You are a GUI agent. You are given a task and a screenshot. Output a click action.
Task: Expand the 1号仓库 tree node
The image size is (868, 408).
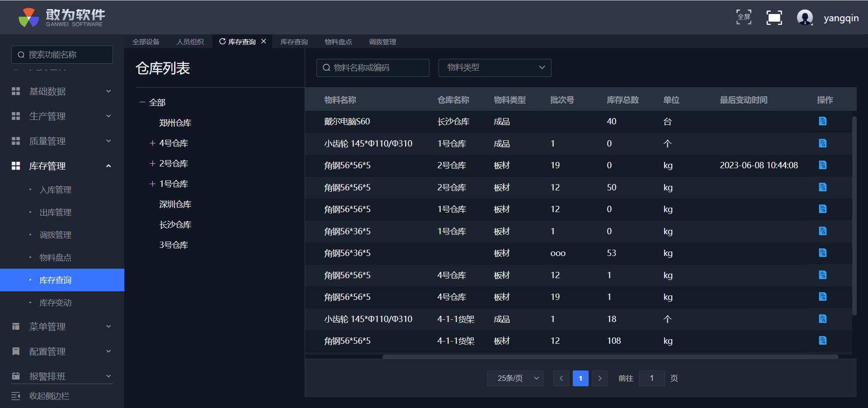pos(152,184)
